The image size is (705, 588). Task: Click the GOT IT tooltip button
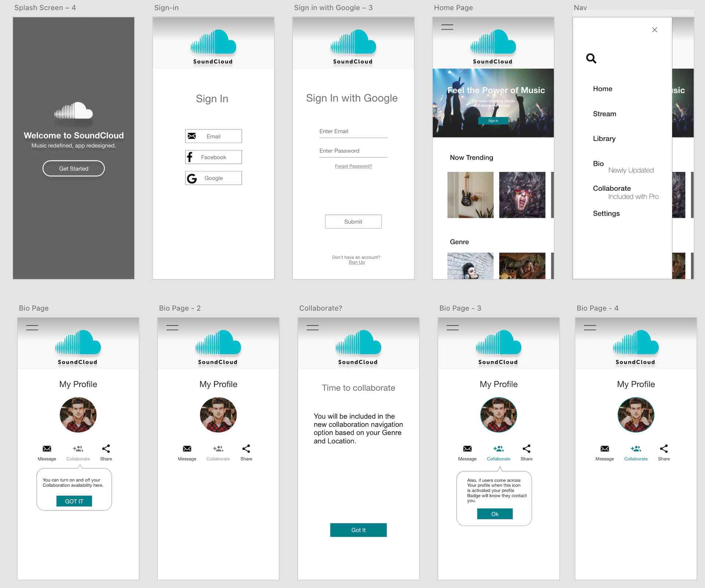coord(74,501)
